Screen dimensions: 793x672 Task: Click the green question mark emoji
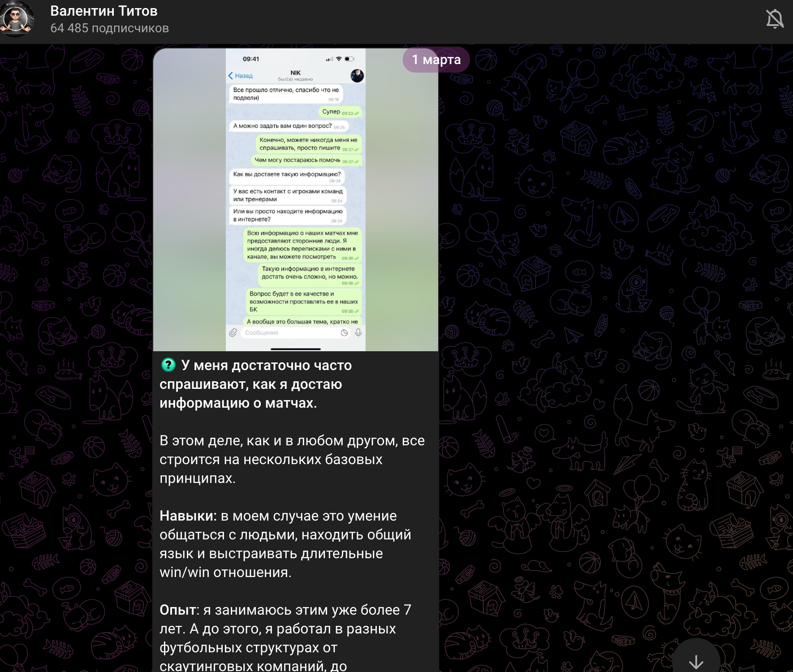(168, 365)
